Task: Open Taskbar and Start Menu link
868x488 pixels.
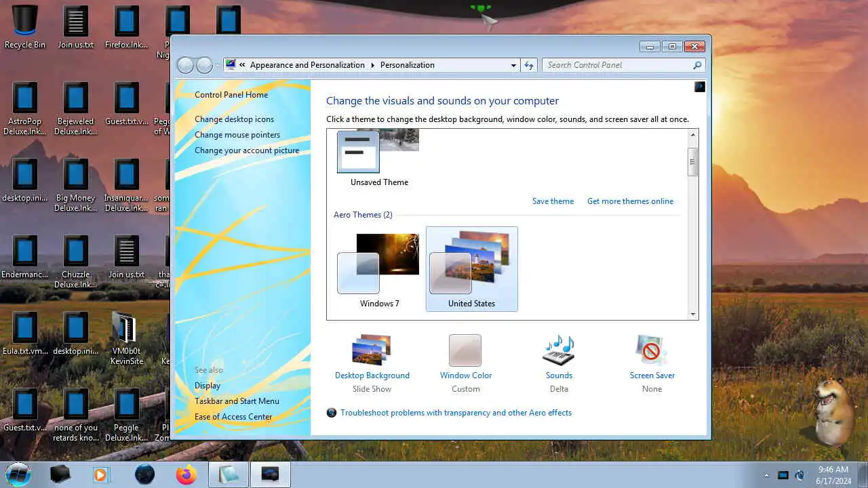Action: click(x=237, y=401)
